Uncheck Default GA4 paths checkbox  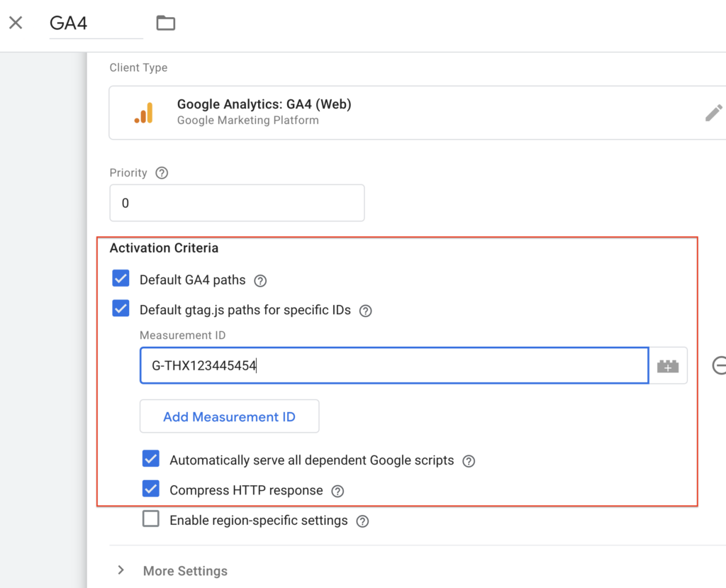click(121, 279)
